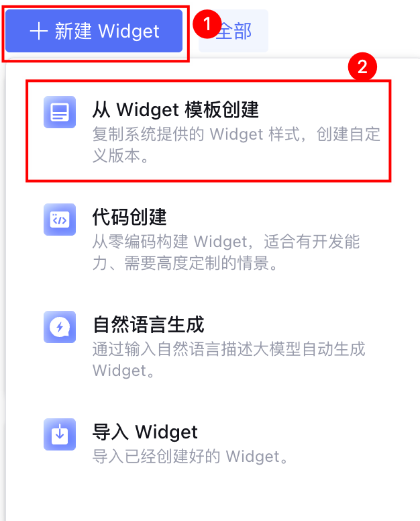The image size is (420, 521).
Task: Click the plus icon on 新建 Widget button
Action: 39,32
